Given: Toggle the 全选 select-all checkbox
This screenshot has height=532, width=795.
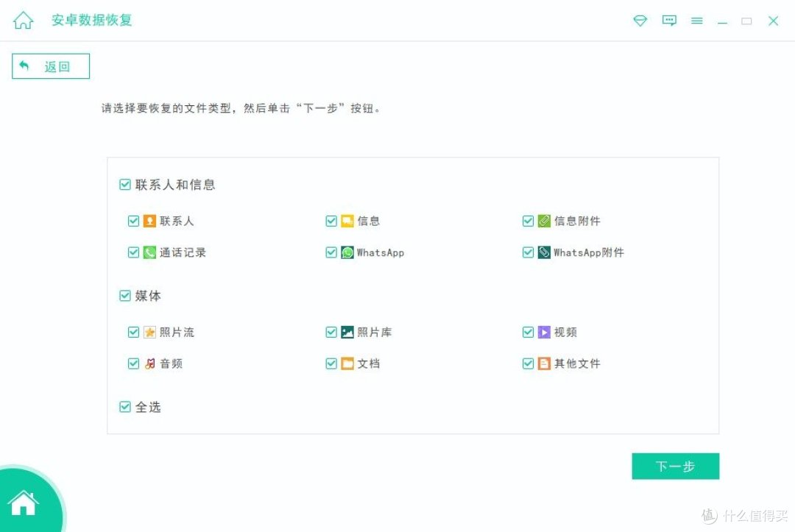Looking at the screenshot, I should (x=125, y=407).
